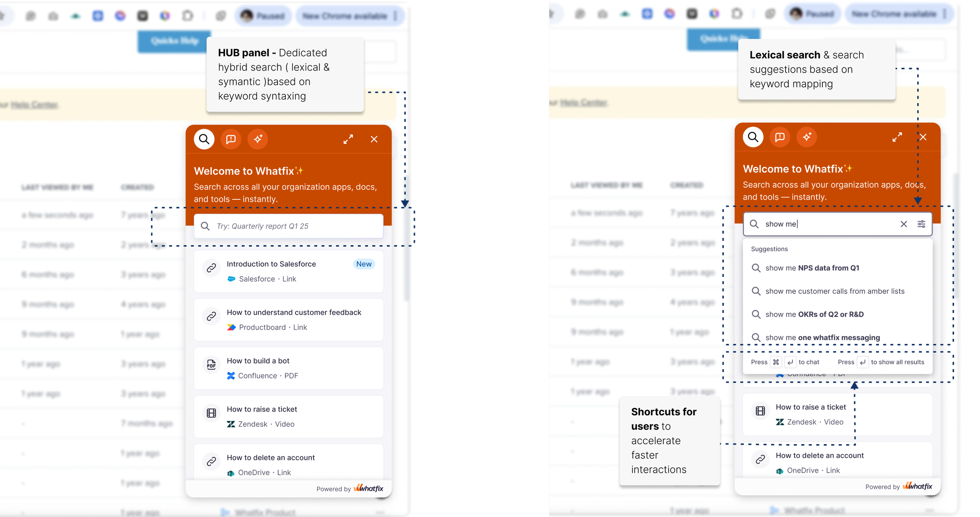Viewport: 980px width, 517px height.
Task: Open the AI sparkle icon in left panel
Action: click(258, 139)
